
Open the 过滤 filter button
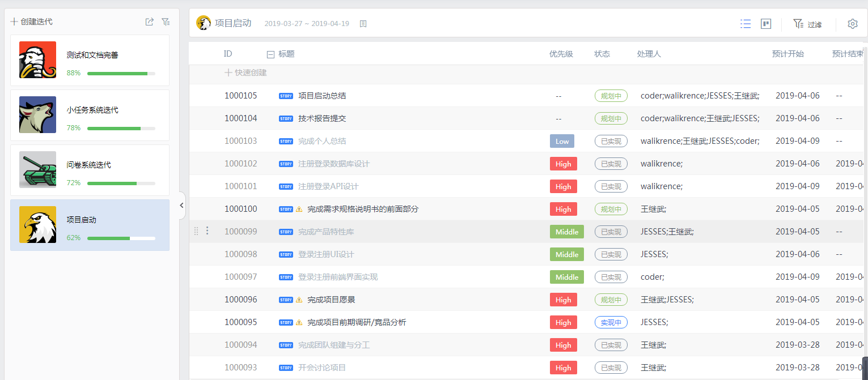(x=807, y=24)
